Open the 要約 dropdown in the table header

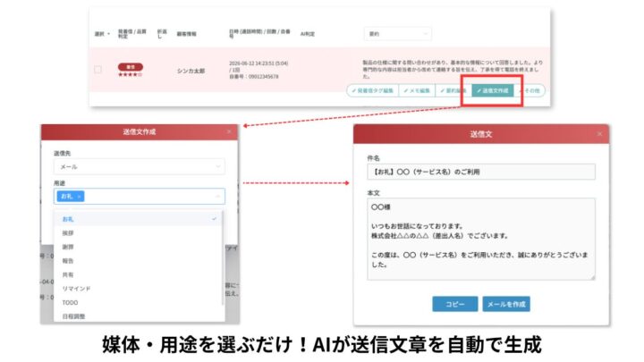(397, 34)
